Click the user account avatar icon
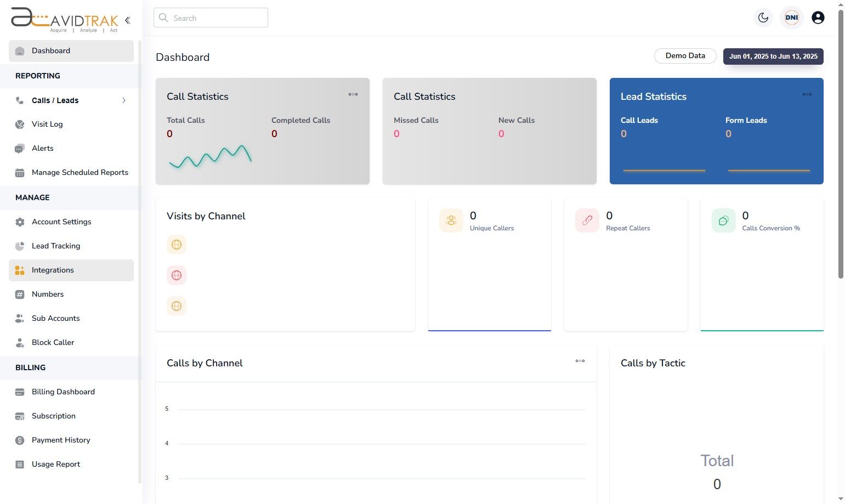The width and height of the screenshot is (845, 504). (818, 17)
